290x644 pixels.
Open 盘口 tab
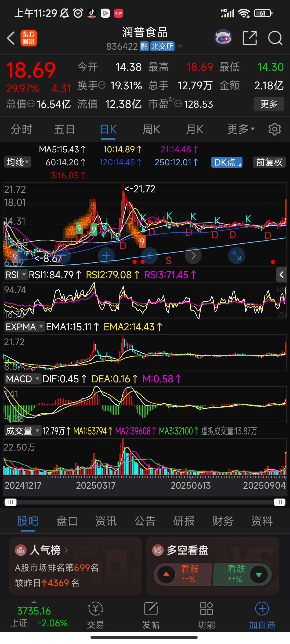[x=67, y=521]
